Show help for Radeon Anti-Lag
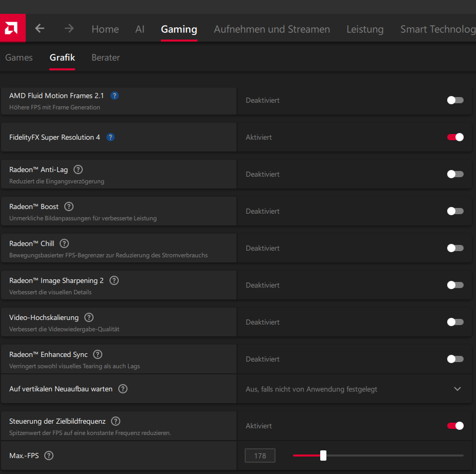 78,169
